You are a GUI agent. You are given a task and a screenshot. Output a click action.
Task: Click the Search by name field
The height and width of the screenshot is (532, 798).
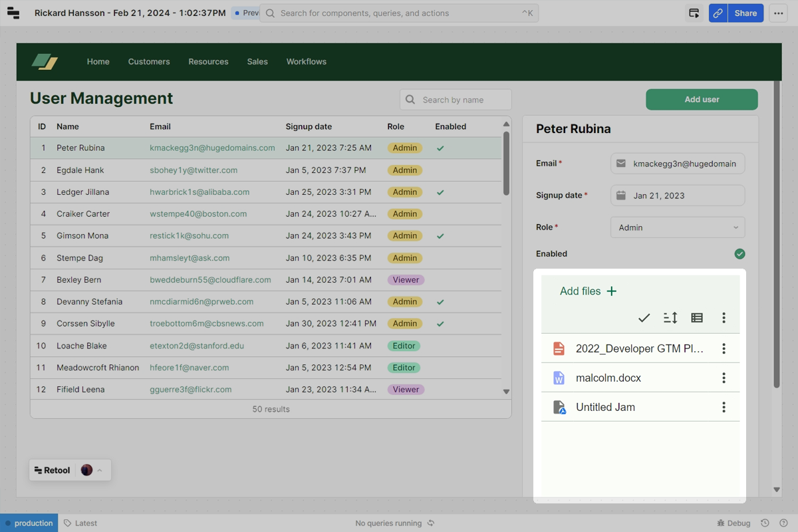[x=456, y=99]
